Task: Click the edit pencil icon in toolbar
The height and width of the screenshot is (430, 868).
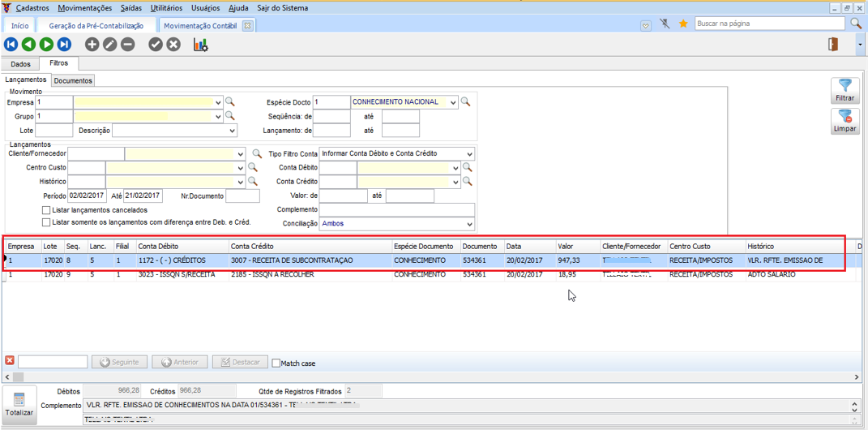Action: pos(110,45)
